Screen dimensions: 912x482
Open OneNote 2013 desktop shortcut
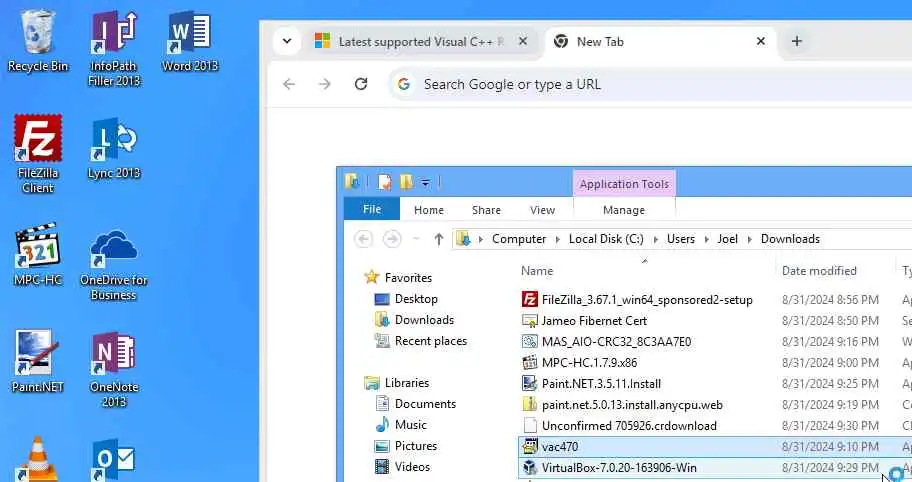tap(114, 370)
